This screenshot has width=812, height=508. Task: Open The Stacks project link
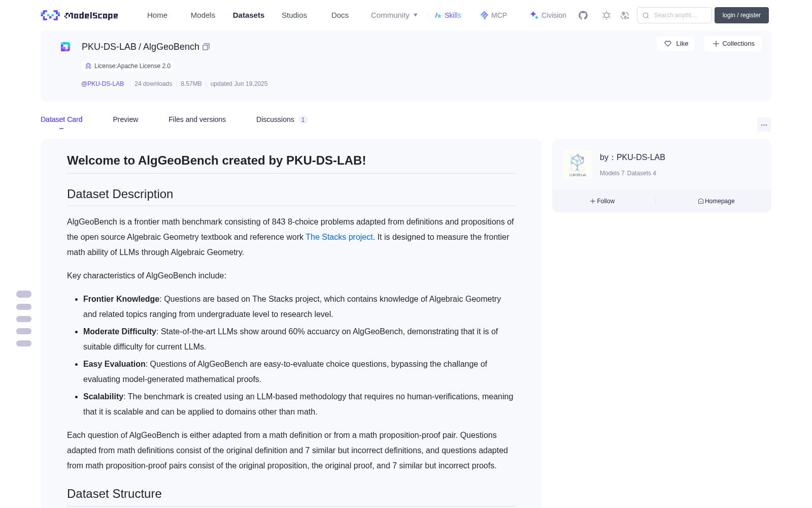(x=339, y=237)
